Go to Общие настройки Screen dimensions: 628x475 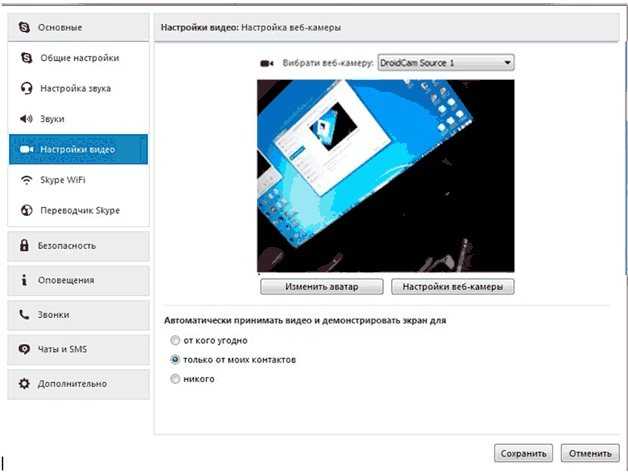[78, 58]
